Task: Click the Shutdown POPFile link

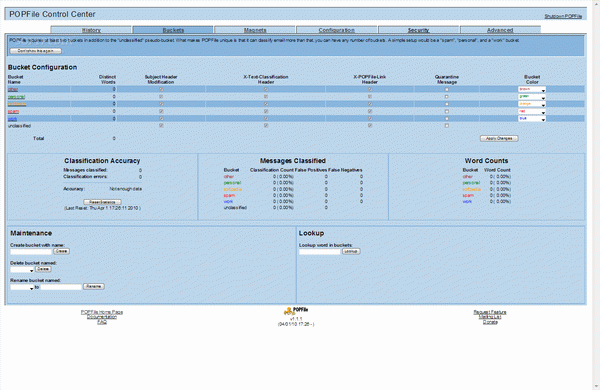Action: 563,16
